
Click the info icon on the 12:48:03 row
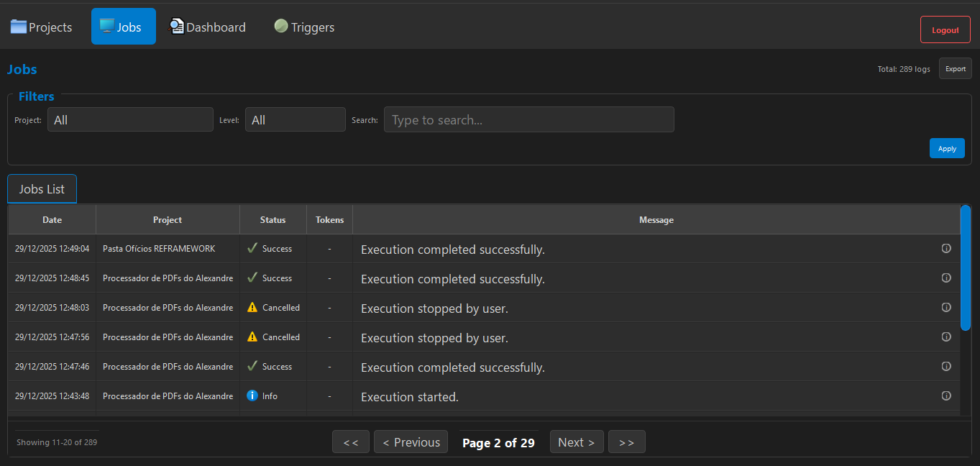click(x=946, y=307)
